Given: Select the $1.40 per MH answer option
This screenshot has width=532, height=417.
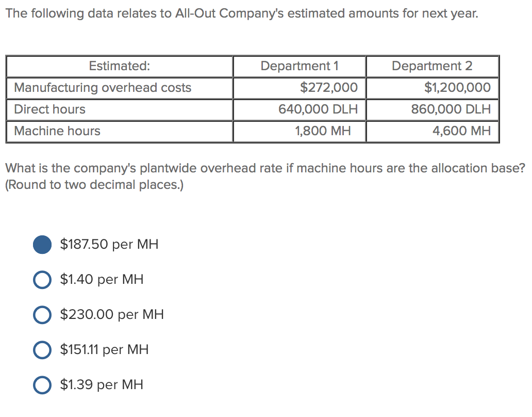Looking at the screenshot, I should pyautogui.click(x=42, y=280).
